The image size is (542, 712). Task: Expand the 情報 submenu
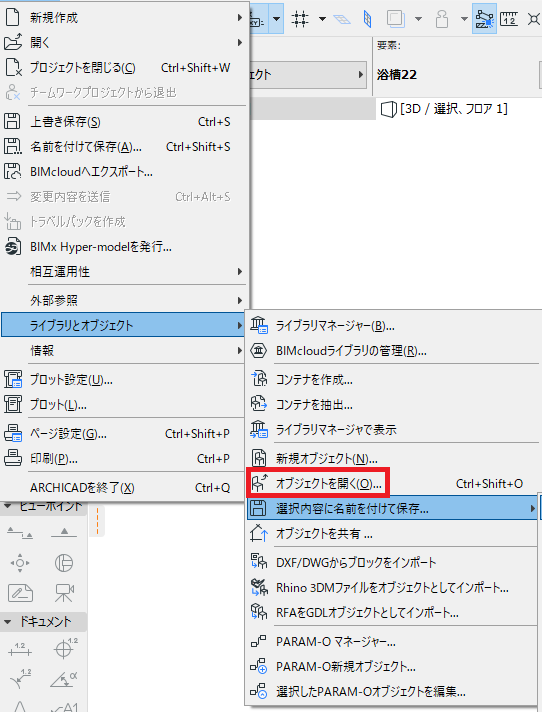point(123,350)
